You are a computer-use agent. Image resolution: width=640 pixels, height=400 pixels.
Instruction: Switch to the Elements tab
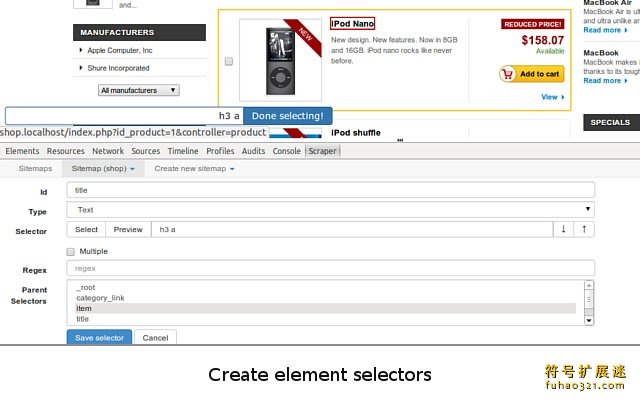click(x=22, y=151)
